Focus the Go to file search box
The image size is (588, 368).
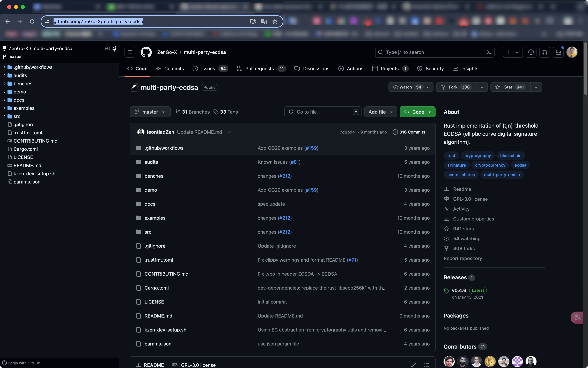tap(323, 112)
